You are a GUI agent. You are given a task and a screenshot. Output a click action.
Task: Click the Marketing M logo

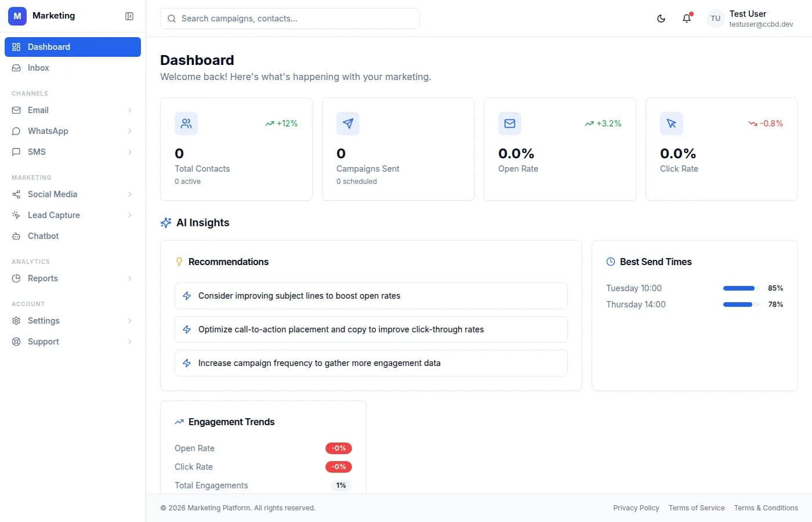click(x=17, y=16)
